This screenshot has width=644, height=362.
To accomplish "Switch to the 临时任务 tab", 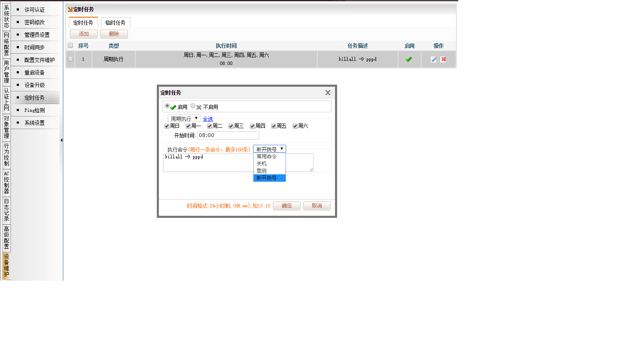I will (115, 23).
